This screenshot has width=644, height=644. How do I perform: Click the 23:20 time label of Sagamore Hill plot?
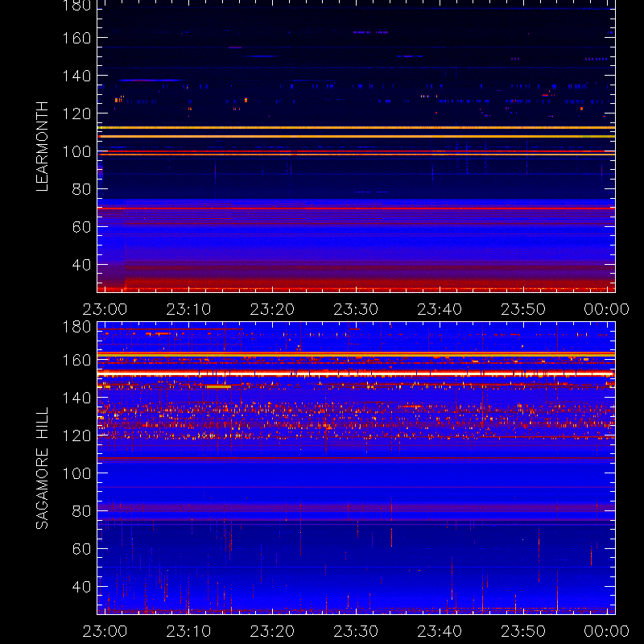pos(272,631)
